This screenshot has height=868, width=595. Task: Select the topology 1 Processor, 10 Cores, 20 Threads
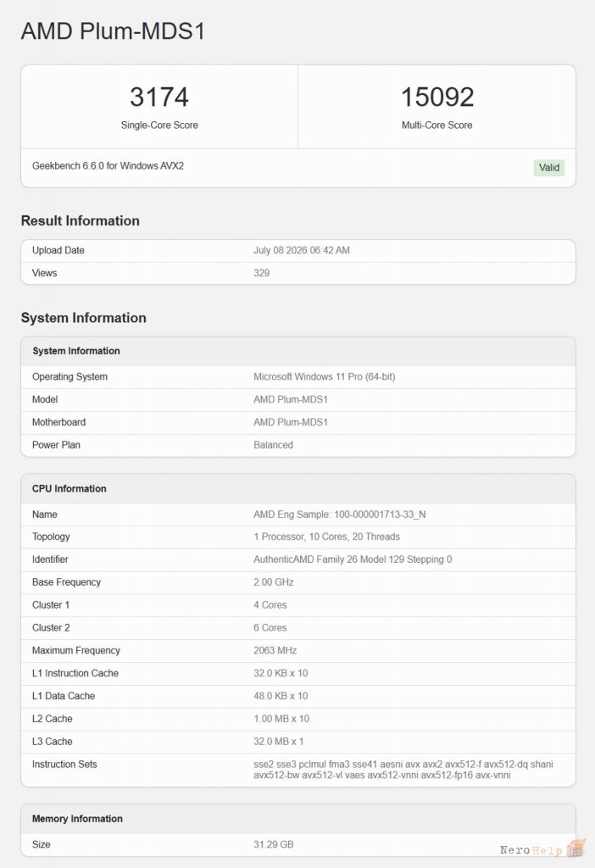click(326, 537)
